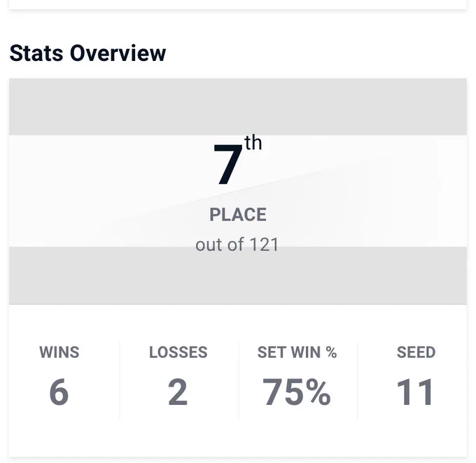
Task: Click the divider between WINS and LOSSES
Action: (x=120, y=381)
